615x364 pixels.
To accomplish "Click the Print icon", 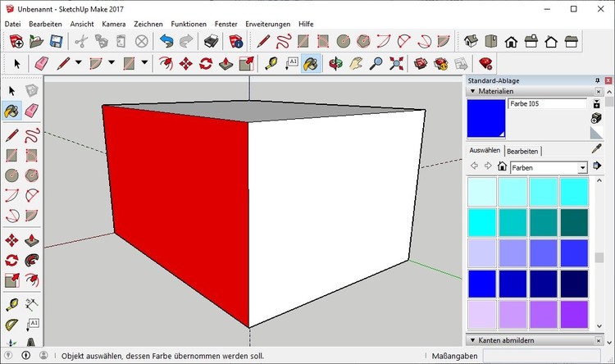I will tap(212, 41).
